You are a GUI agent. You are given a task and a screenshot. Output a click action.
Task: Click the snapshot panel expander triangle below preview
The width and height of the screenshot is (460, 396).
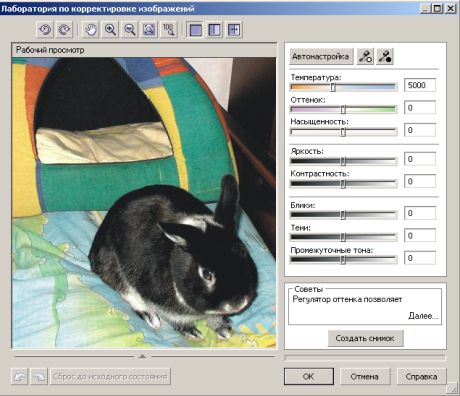point(142,356)
